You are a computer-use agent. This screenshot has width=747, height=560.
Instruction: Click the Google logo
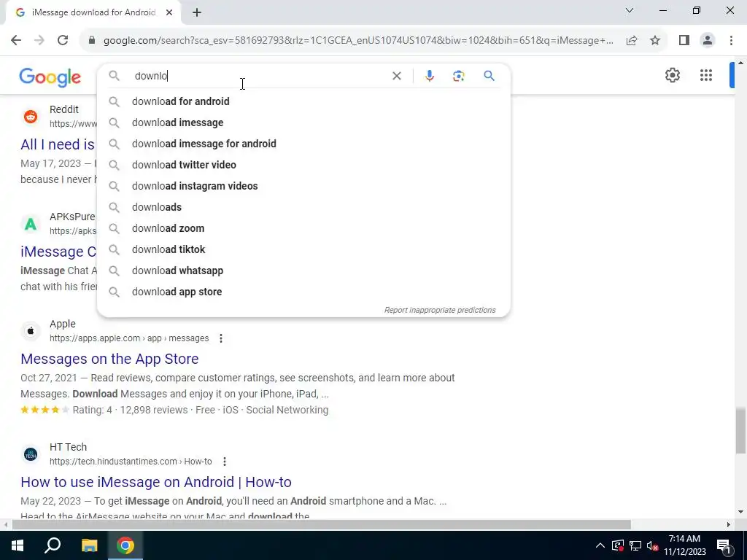tap(50, 77)
